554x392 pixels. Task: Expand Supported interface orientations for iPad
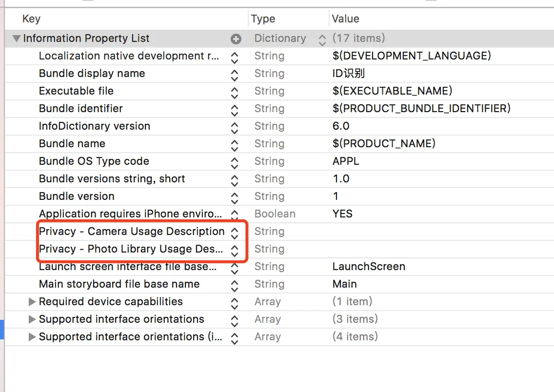tap(32, 336)
